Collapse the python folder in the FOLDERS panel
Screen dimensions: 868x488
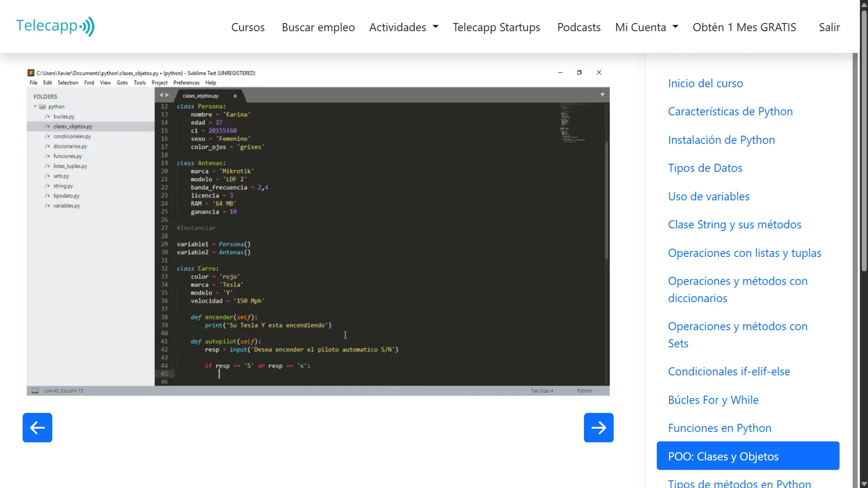coord(35,106)
